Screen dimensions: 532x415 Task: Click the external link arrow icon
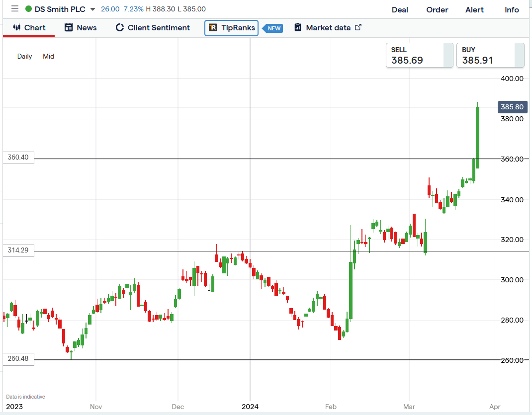[358, 27]
